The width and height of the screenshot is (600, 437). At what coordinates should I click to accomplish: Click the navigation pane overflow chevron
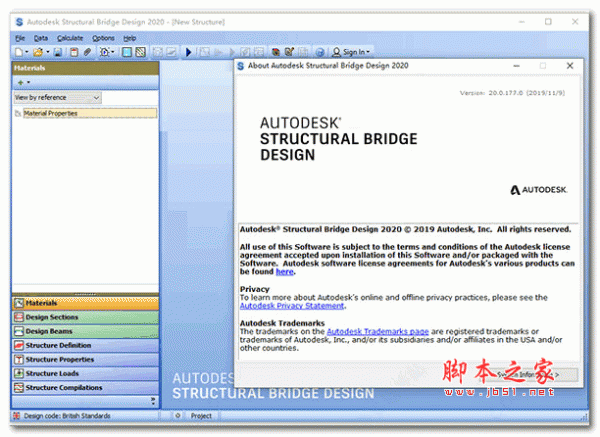coord(153,401)
